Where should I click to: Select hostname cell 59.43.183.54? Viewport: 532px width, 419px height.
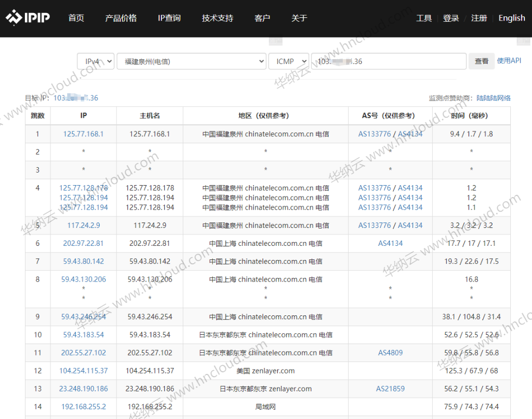pos(150,334)
